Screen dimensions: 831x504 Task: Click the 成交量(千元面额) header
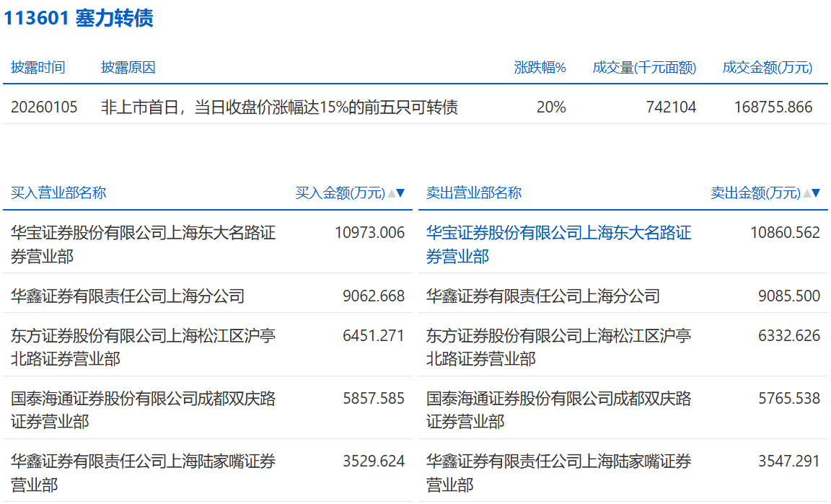(x=644, y=67)
